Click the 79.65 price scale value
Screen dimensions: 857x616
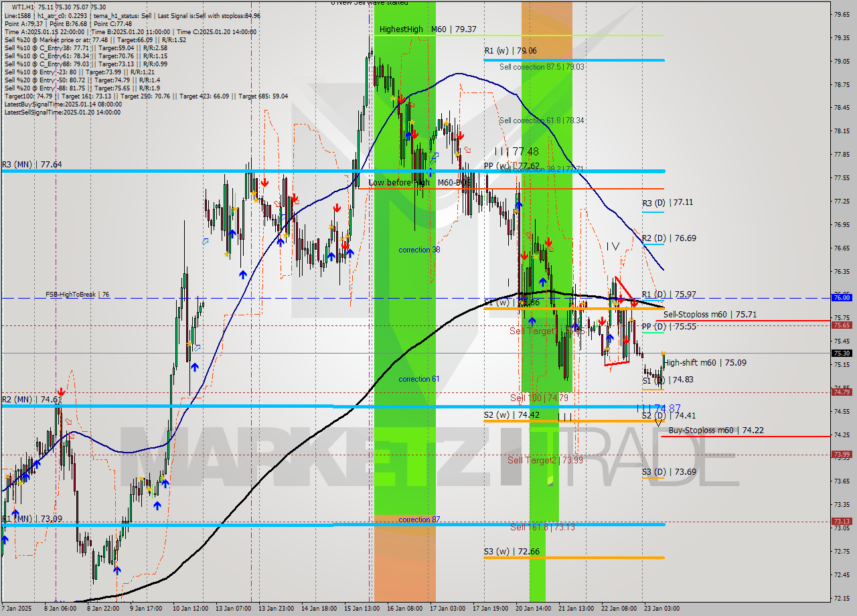pyautogui.click(x=842, y=14)
